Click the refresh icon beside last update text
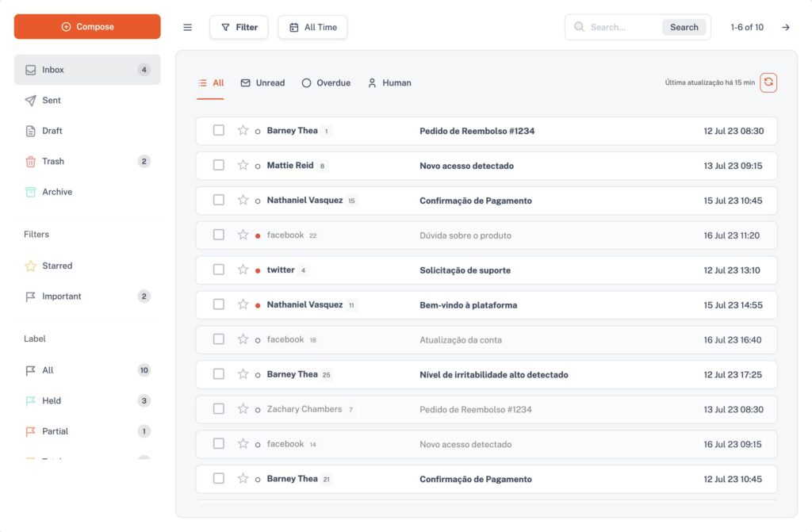Image resolution: width=812 pixels, height=532 pixels. click(768, 82)
